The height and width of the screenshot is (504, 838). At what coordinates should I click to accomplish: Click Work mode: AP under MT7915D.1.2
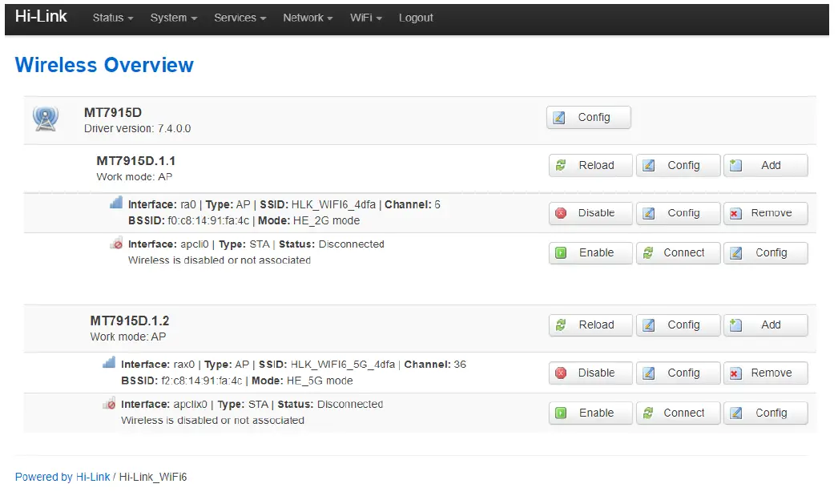click(x=127, y=337)
